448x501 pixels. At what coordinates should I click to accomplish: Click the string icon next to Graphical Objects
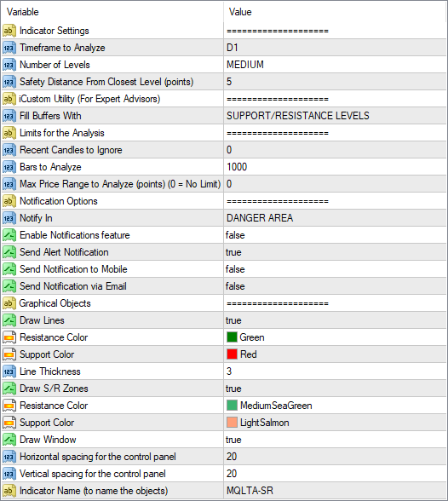tap(9, 303)
